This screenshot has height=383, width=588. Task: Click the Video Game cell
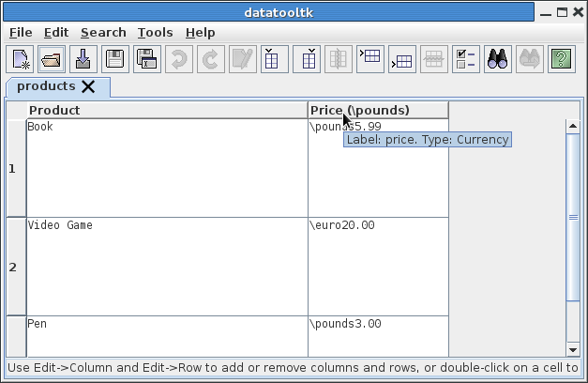tap(167, 266)
